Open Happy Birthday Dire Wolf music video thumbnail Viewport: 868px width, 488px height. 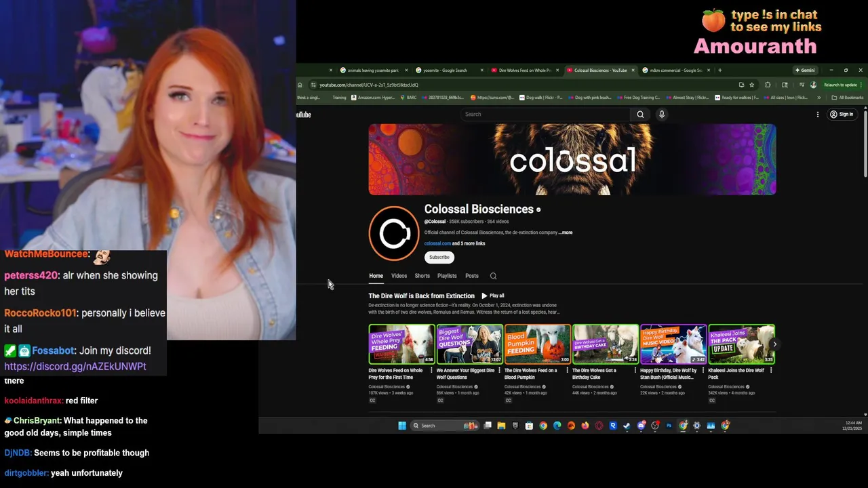[x=673, y=344]
